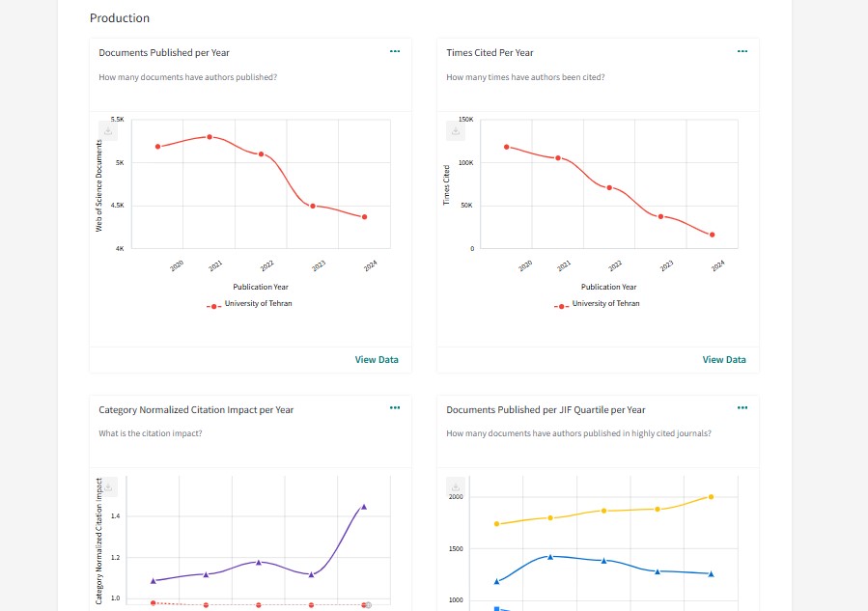The height and width of the screenshot is (611, 868).
Task: Expand the Category Normalized Citation Impact options menu
Action: click(x=394, y=408)
